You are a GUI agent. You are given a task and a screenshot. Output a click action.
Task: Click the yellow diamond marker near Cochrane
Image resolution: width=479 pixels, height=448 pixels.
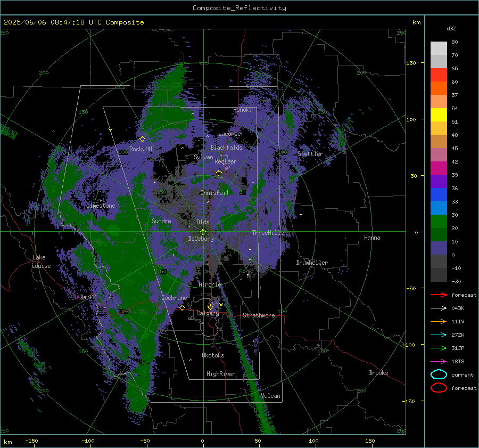click(182, 307)
